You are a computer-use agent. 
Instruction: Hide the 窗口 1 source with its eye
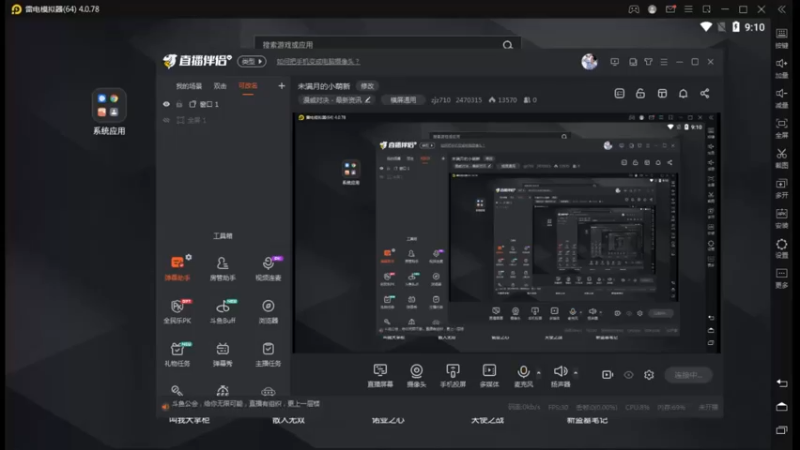(x=166, y=104)
